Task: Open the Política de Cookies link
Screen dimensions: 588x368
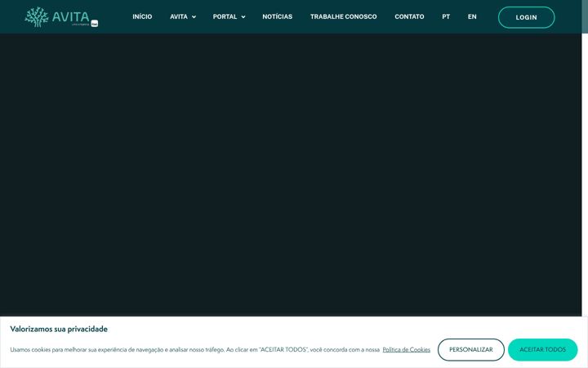Action: (x=406, y=350)
